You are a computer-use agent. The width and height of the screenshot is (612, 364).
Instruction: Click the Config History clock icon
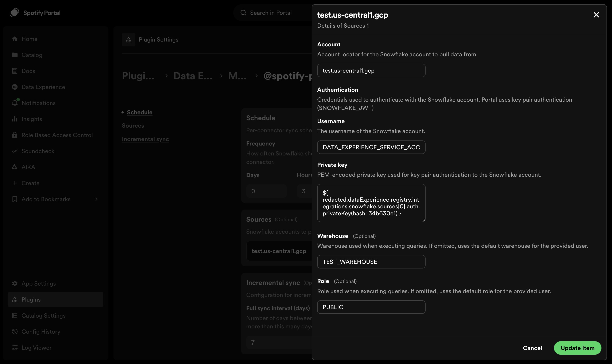15,331
